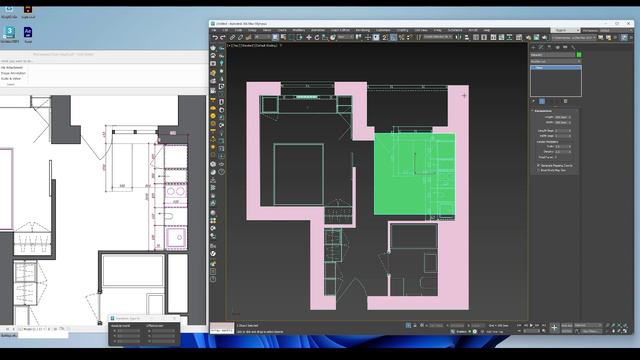Switch to Display command panel tab

tap(565, 47)
